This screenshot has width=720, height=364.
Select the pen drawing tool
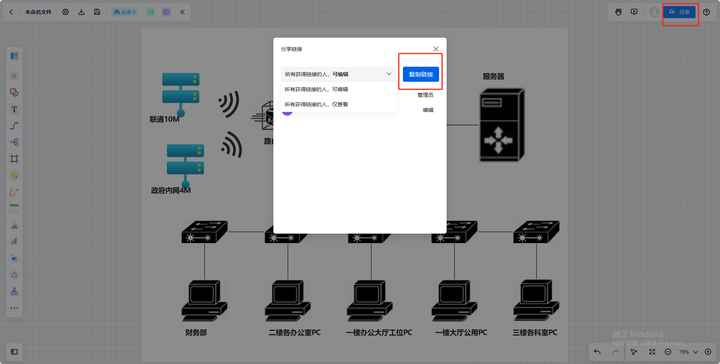[14, 192]
